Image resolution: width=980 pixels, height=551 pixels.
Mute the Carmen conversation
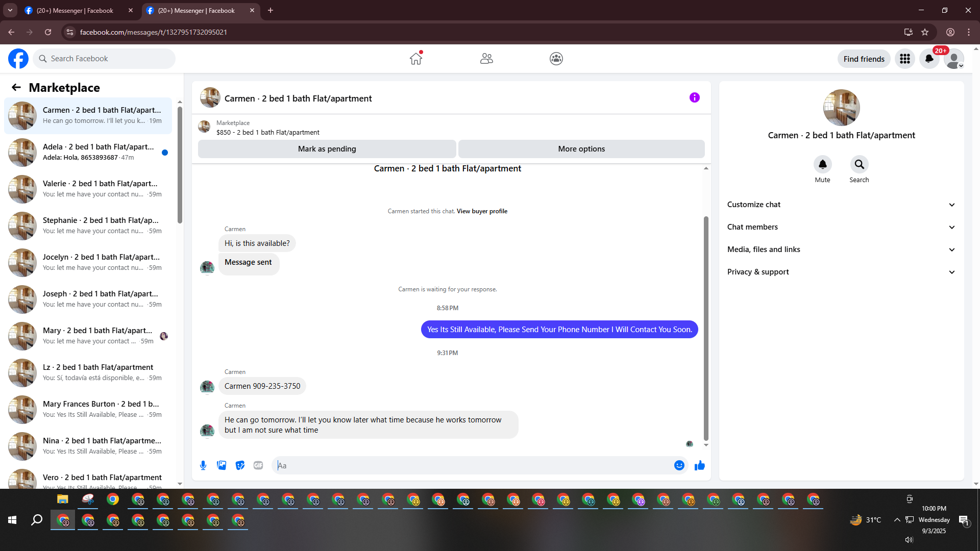(823, 164)
